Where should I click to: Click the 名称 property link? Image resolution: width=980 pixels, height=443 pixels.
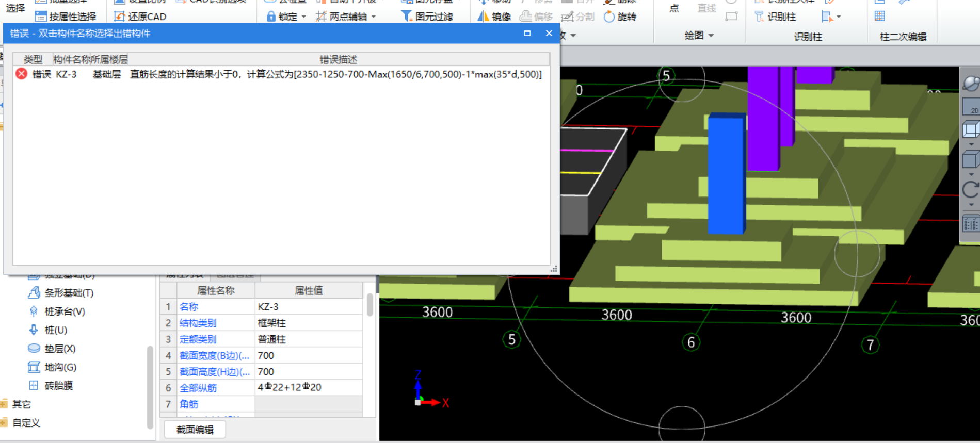[189, 307]
